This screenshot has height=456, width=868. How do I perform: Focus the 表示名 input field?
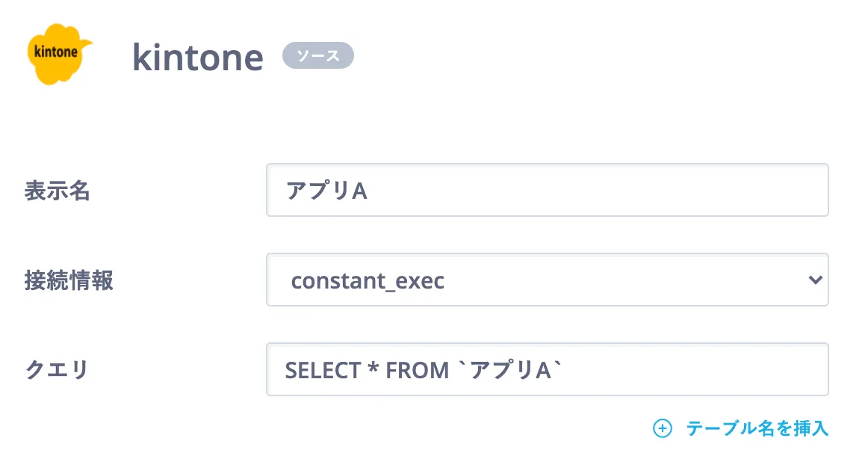coord(547,191)
